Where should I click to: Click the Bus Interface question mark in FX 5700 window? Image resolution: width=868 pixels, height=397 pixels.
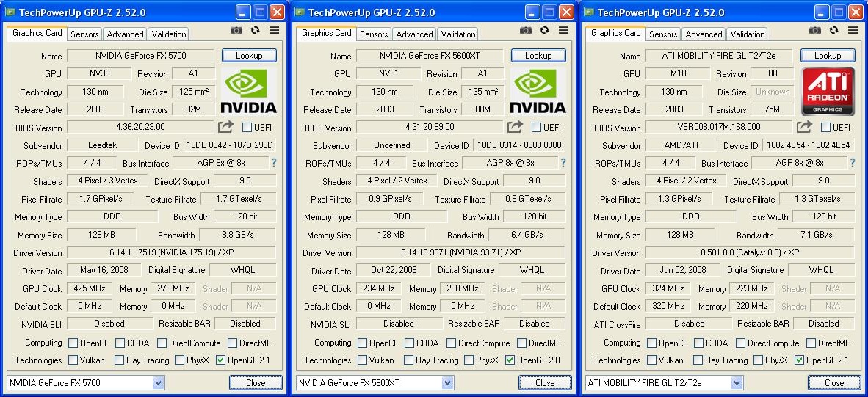pos(273,163)
